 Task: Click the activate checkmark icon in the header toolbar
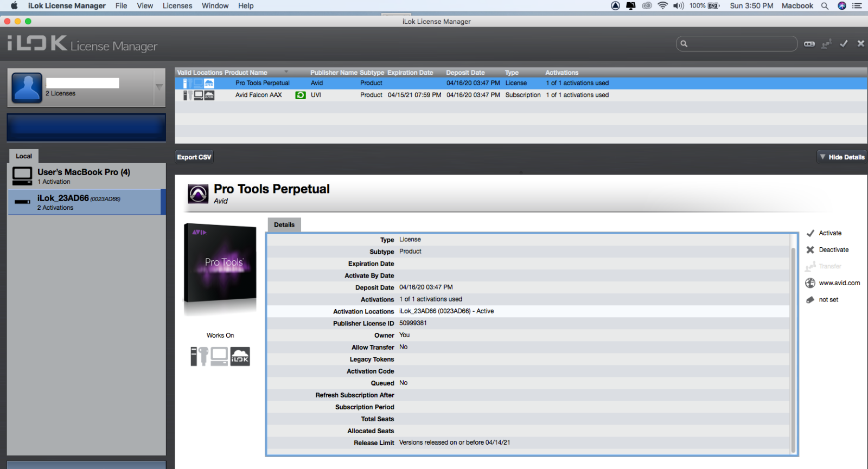click(844, 43)
